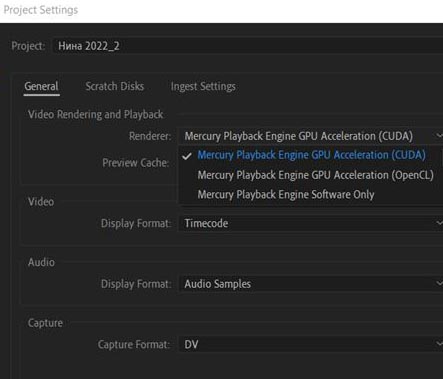Collapse the Renderer dropdown showing CUDA
The height and width of the screenshot is (379, 443).
click(x=311, y=136)
